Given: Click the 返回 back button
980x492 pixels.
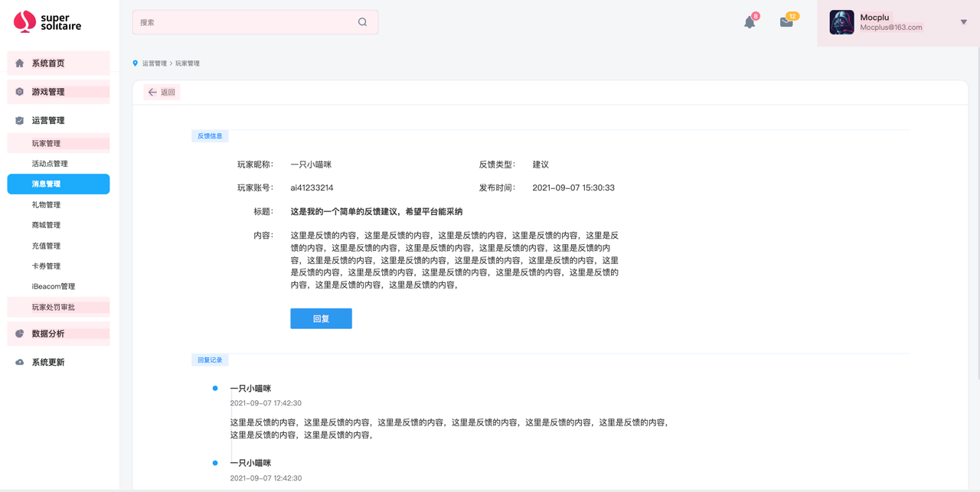Looking at the screenshot, I should click(162, 93).
